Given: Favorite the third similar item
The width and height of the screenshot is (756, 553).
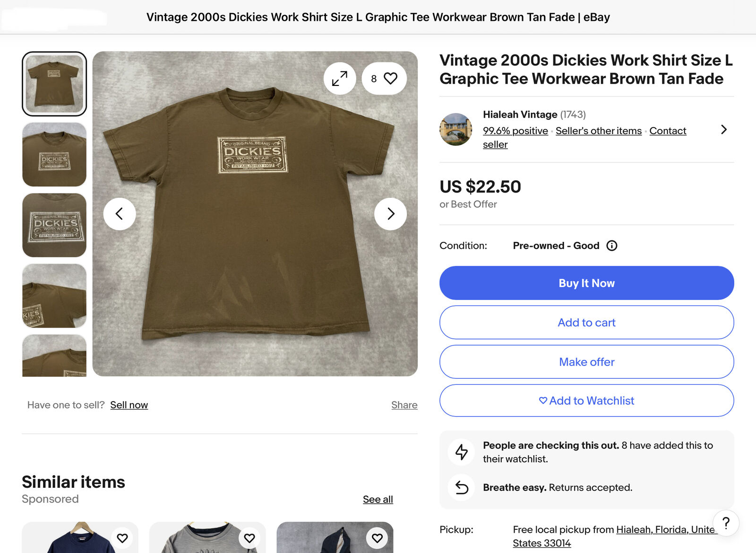Looking at the screenshot, I should 377,538.
